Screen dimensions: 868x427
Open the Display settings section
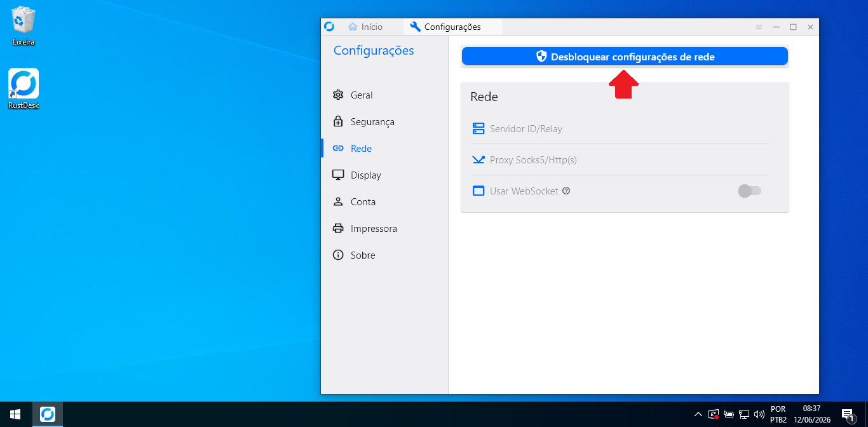(384, 175)
